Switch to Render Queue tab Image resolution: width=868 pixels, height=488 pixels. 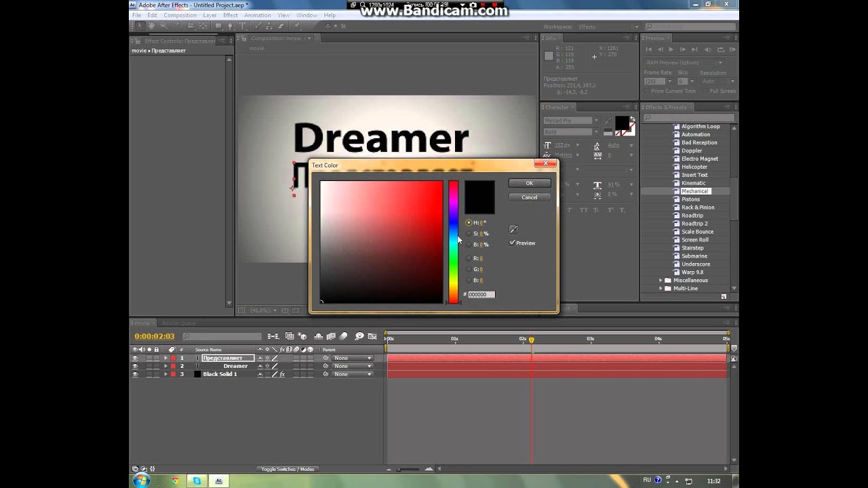coord(178,323)
